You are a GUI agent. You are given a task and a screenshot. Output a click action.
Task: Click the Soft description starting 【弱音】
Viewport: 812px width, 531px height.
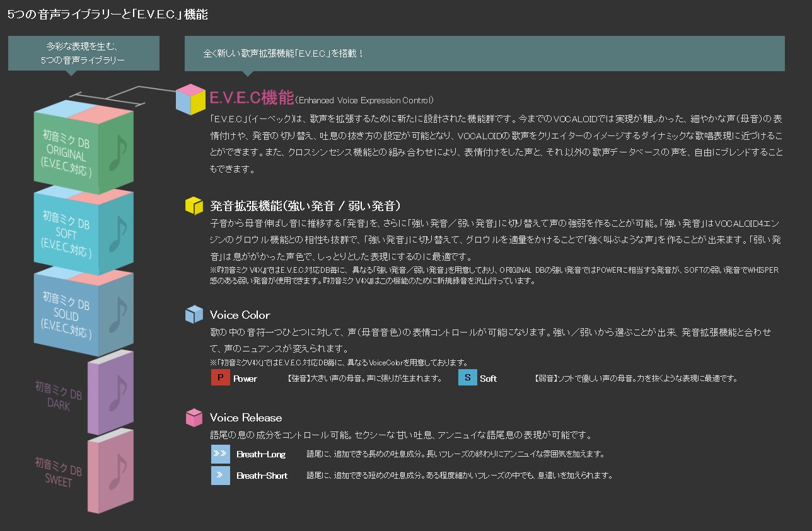pos(635,379)
